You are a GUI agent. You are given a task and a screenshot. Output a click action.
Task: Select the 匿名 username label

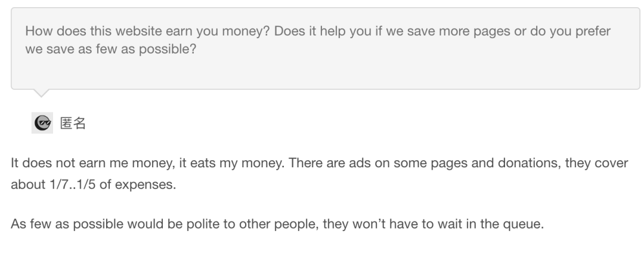(73, 123)
